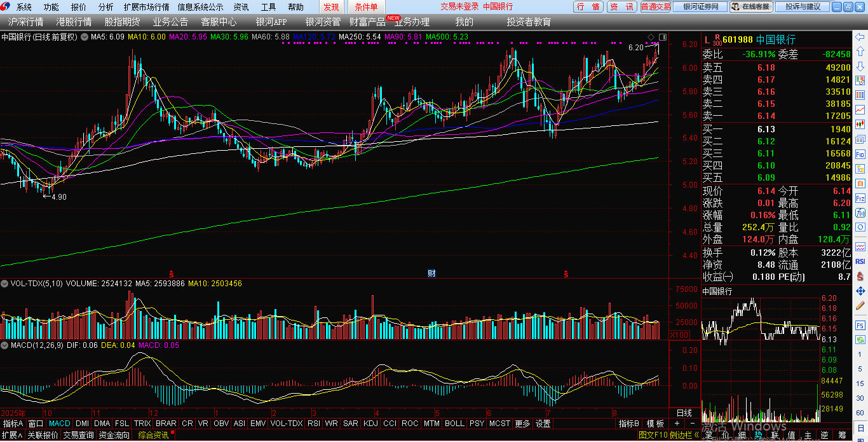This screenshot has height=442, width=868.
Task: Click the small window icon above chart
Action: (663, 37)
